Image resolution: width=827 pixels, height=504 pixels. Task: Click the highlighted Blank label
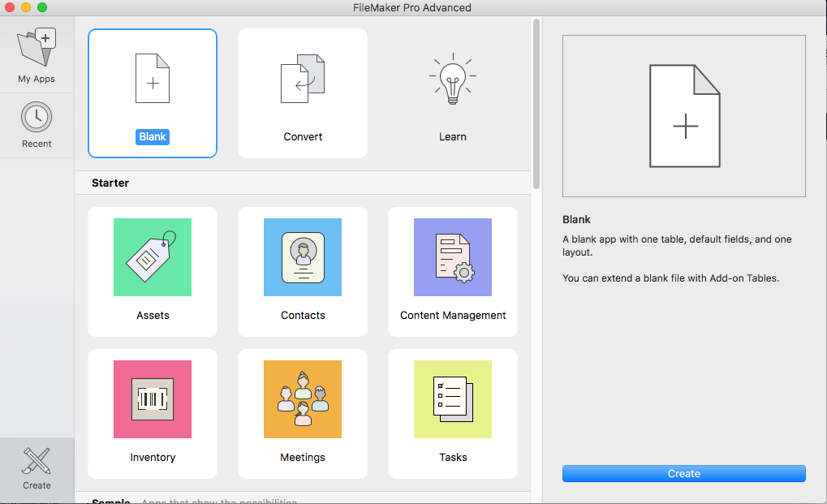coord(153,136)
